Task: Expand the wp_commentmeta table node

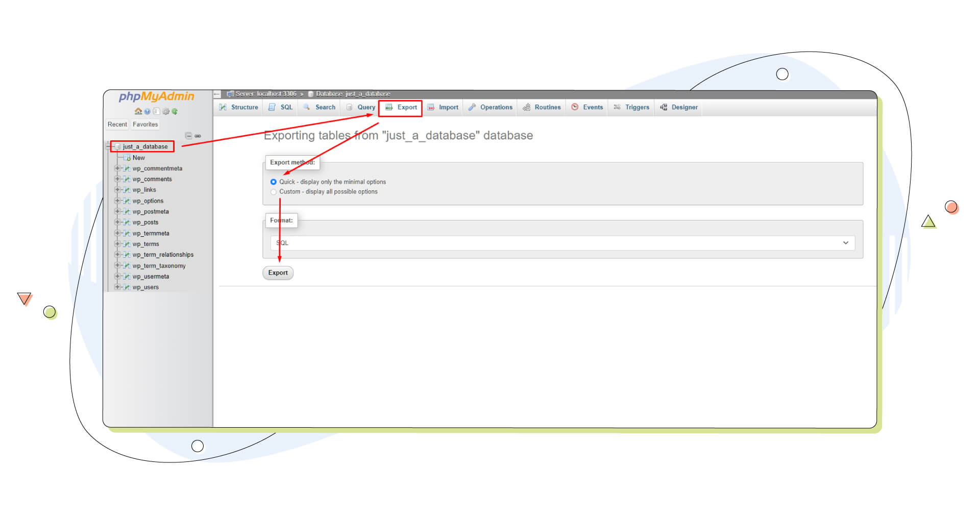Action: click(117, 168)
